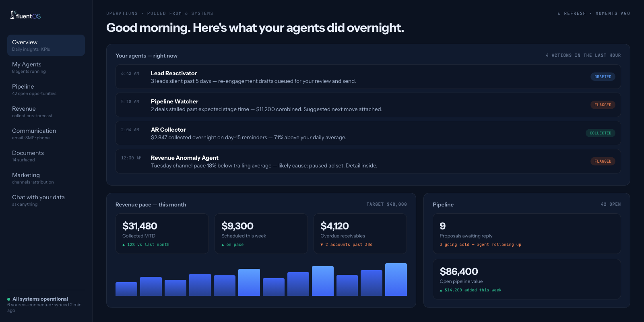The width and height of the screenshot is (644, 322).
Task: Click the tallest last bar in revenue chart
Action: [396, 280]
